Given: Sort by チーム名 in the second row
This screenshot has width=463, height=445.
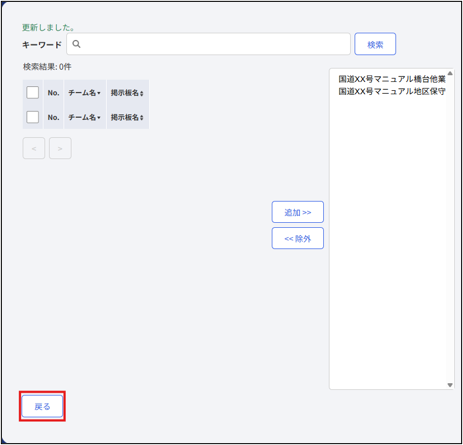Looking at the screenshot, I should (x=85, y=117).
